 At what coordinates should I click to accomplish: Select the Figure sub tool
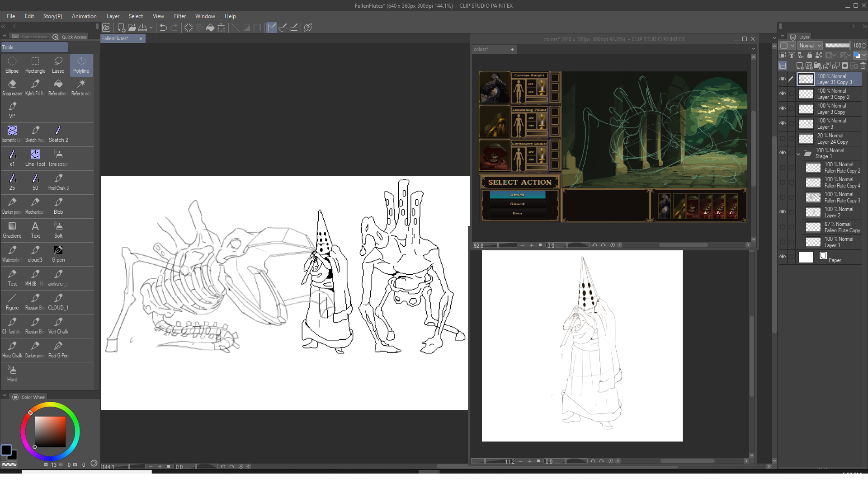point(12,301)
